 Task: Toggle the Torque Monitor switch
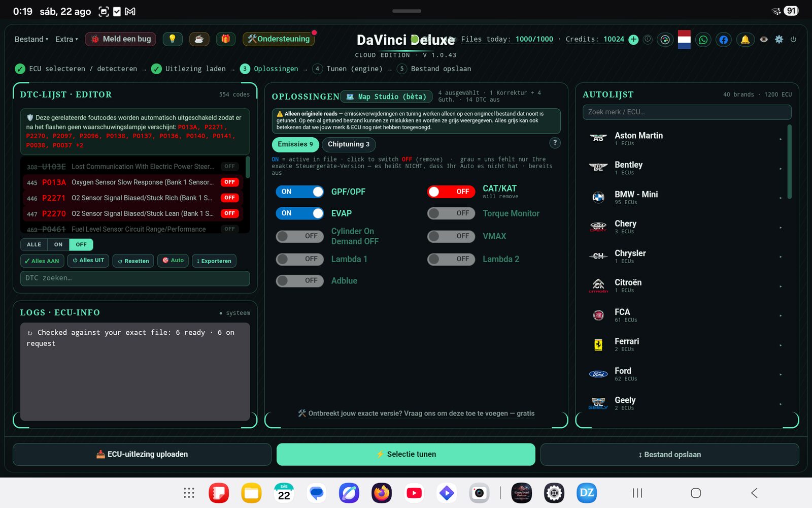click(x=451, y=213)
